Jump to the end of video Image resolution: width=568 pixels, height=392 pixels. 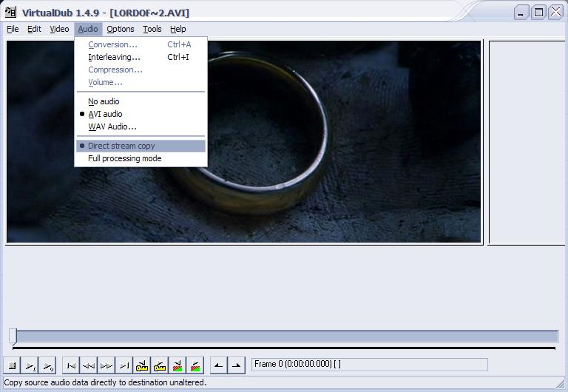(x=124, y=365)
